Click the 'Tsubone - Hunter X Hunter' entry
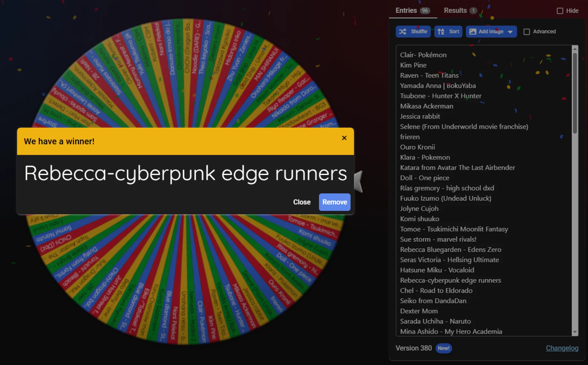The height and width of the screenshot is (365, 588). point(441,96)
